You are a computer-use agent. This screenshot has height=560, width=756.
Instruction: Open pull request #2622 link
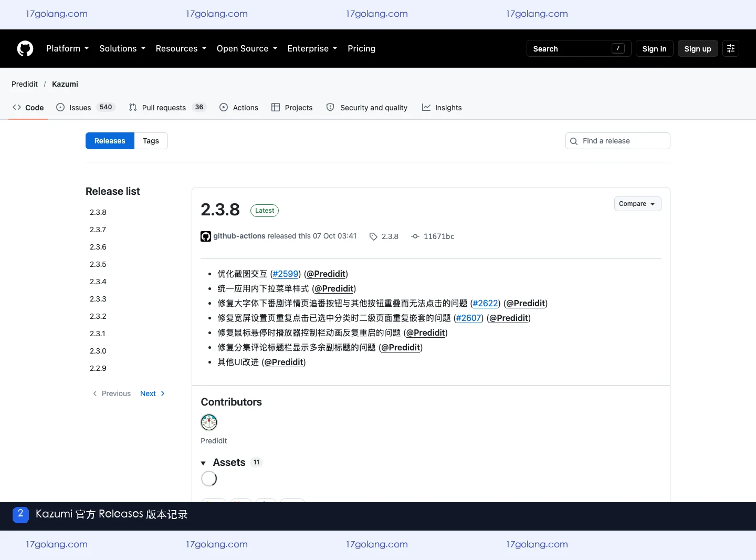(485, 303)
